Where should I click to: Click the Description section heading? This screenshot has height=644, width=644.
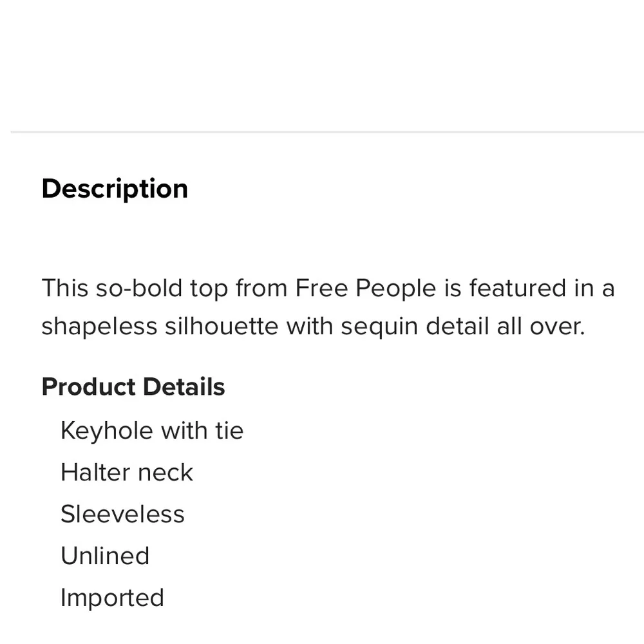115,189
